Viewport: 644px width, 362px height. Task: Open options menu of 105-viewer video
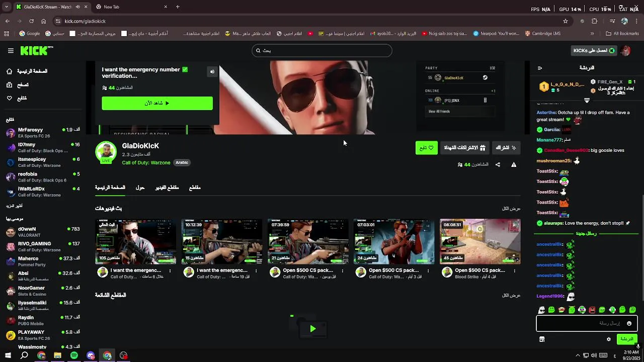170,270
